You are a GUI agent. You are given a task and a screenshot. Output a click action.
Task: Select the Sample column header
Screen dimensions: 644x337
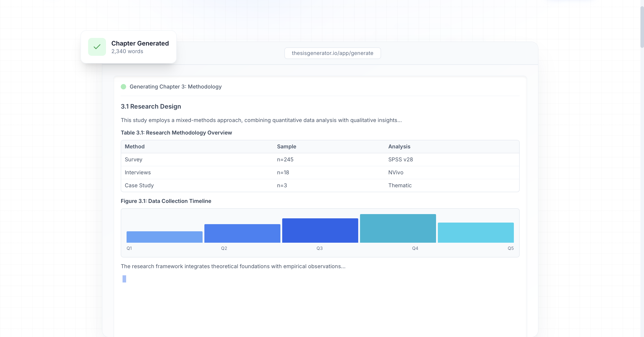[286, 147]
